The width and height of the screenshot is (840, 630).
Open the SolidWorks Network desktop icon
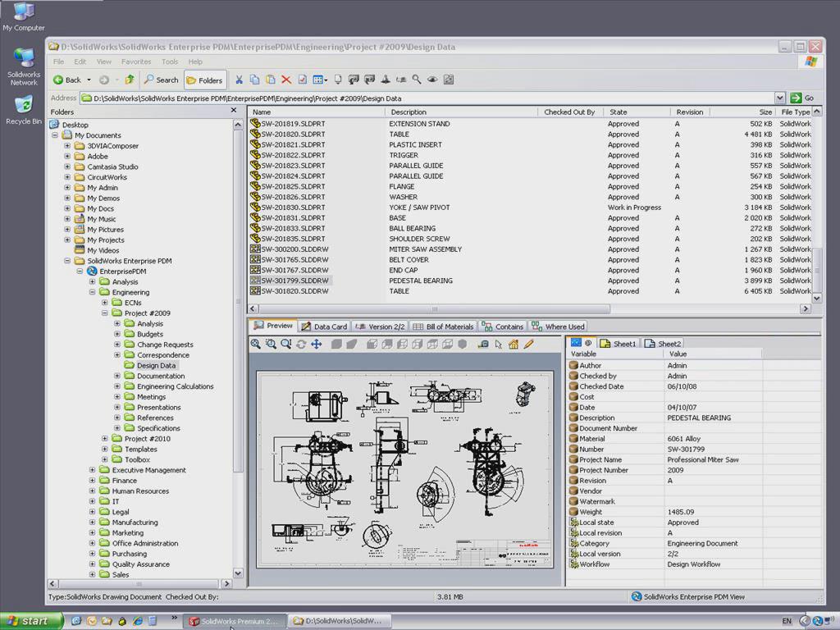pyautogui.click(x=24, y=66)
